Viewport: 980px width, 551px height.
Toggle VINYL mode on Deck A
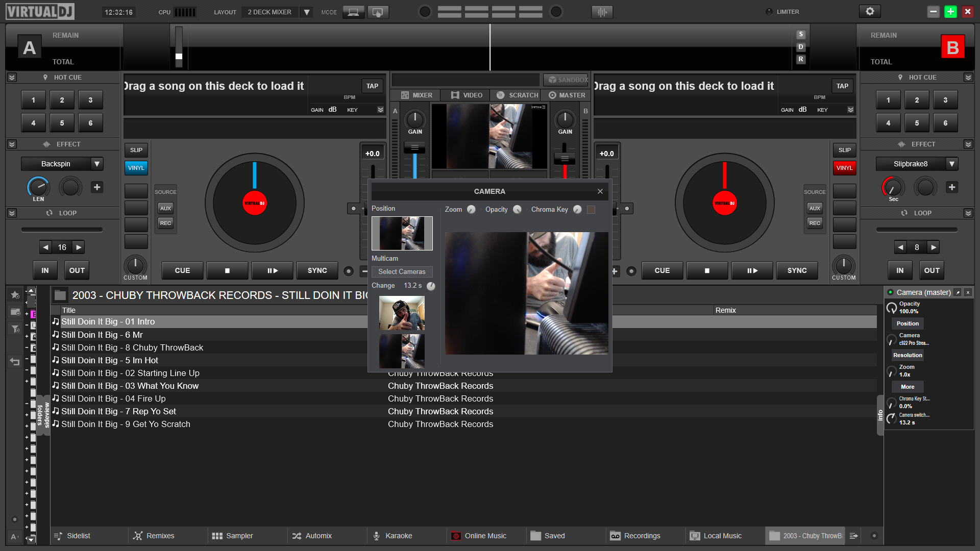136,168
